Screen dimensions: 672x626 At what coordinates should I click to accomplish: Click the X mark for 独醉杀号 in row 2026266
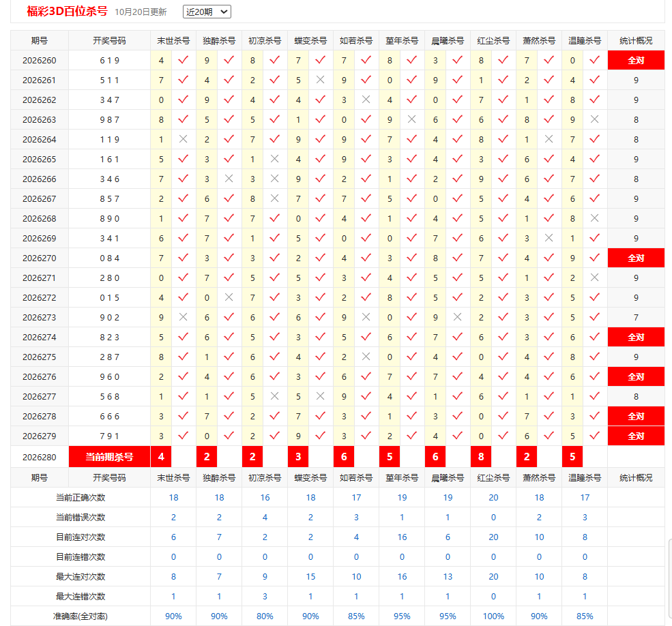point(229,179)
